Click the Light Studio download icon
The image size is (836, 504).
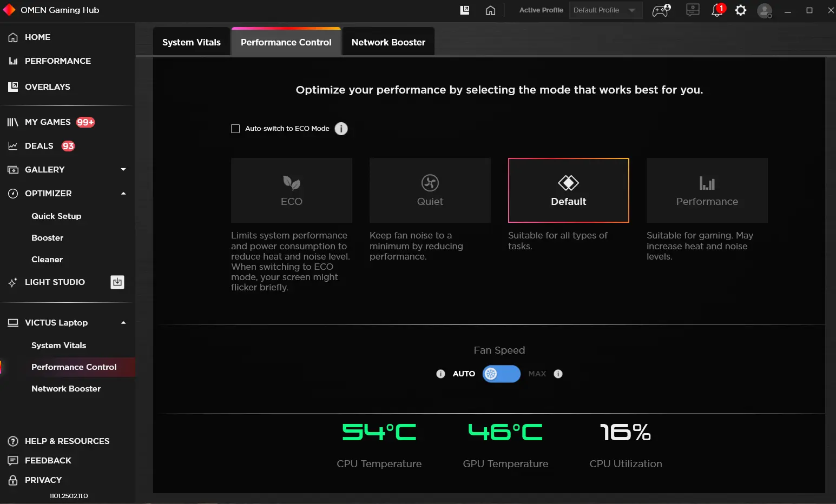click(117, 282)
